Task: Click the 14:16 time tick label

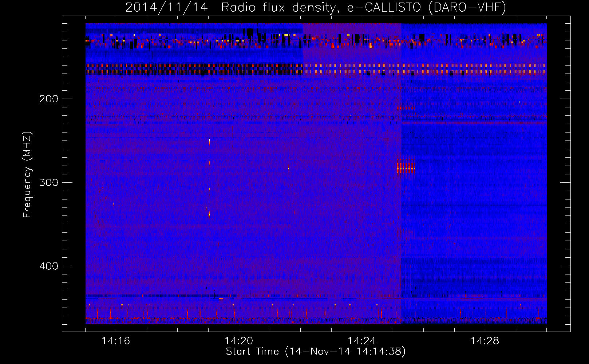Action: 116,341
